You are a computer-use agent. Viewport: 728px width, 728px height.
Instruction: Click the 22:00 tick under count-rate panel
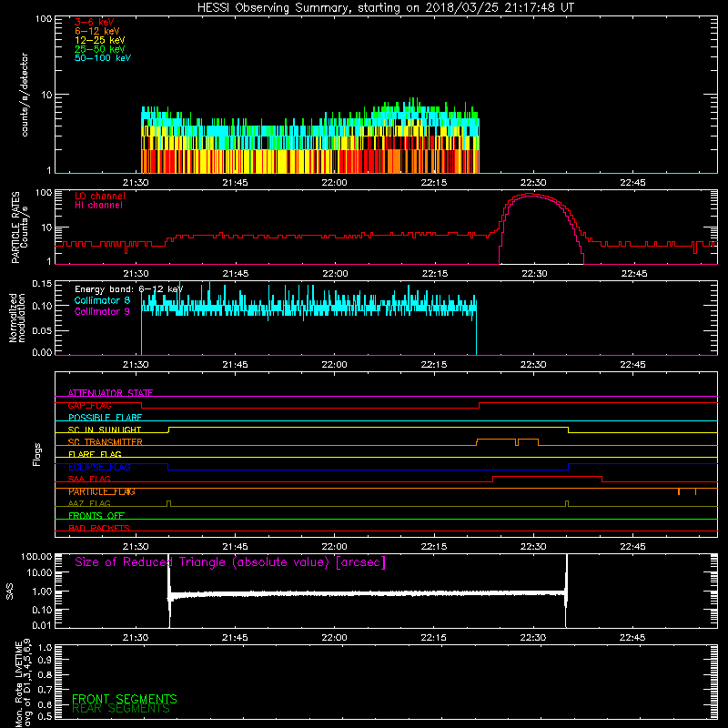tap(334, 183)
